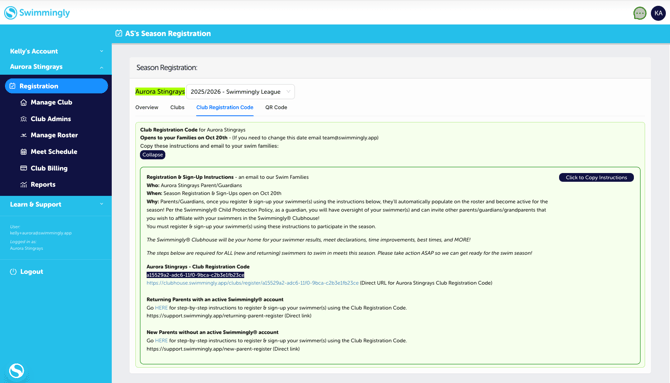Click the Reports chart icon
Screen dimensions: 670x383
point(24,185)
